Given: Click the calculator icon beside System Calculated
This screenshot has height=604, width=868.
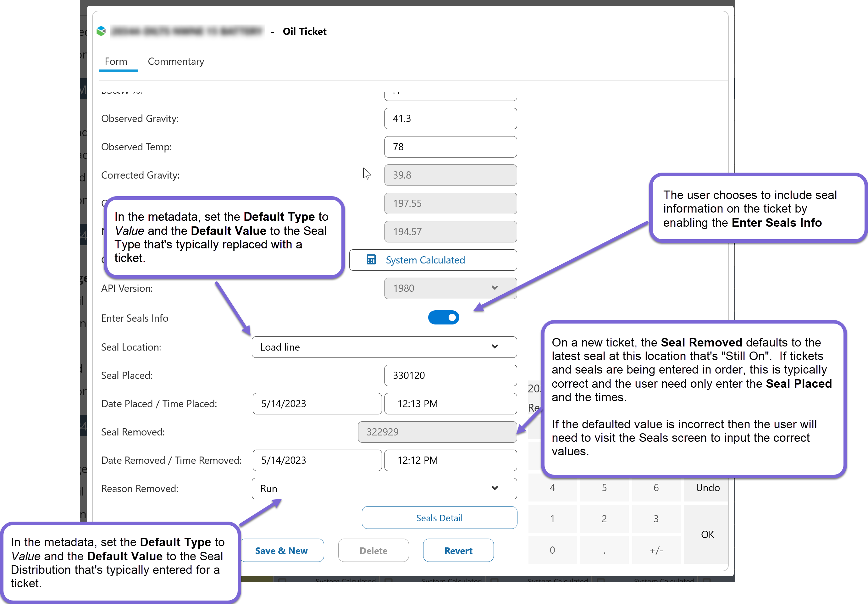Looking at the screenshot, I should 371,260.
